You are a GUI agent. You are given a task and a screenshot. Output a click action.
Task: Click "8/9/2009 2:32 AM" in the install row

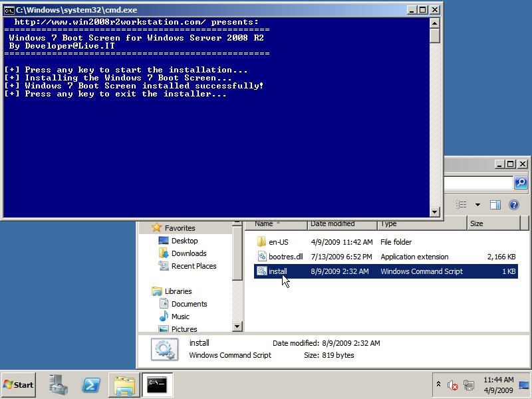[x=340, y=271]
